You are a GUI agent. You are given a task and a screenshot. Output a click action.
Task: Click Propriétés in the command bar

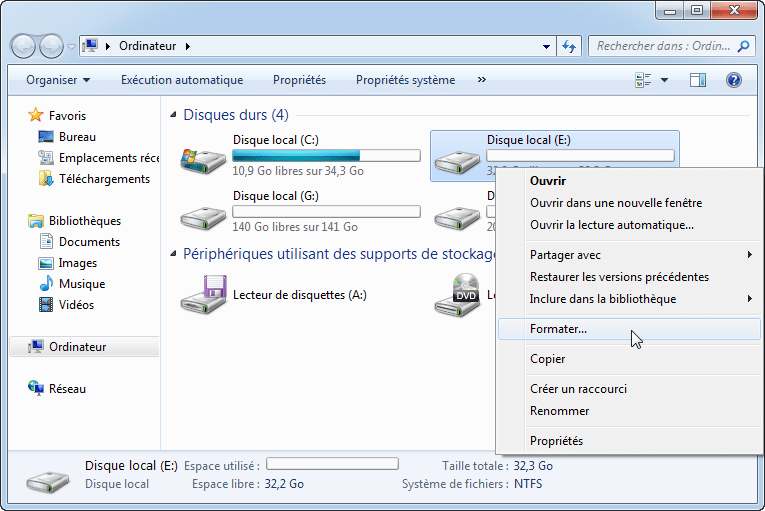[x=300, y=80]
